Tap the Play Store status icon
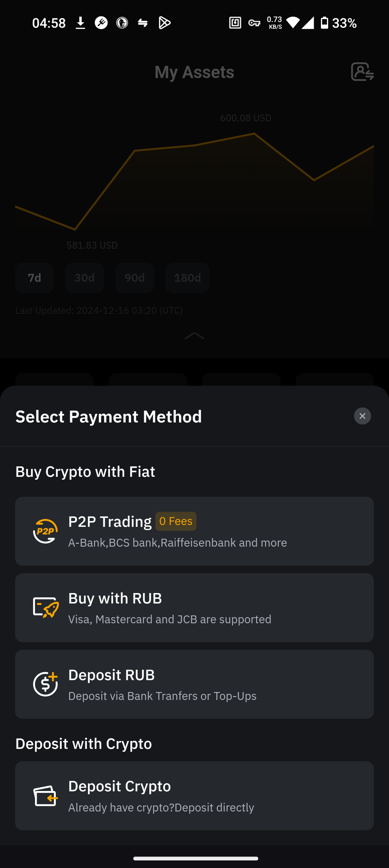 (165, 23)
